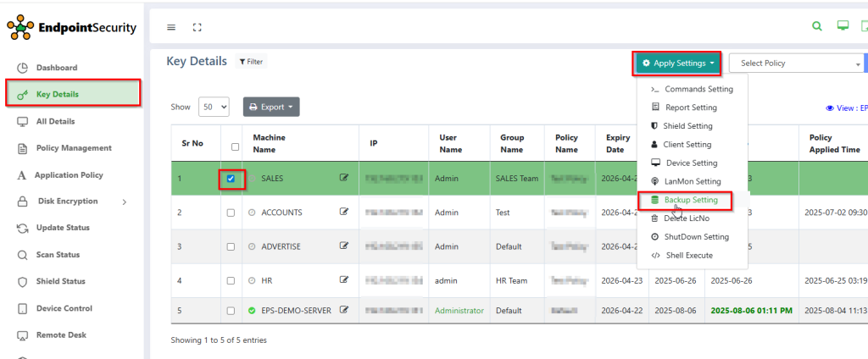Expand the Export dropdown button

tap(271, 107)
